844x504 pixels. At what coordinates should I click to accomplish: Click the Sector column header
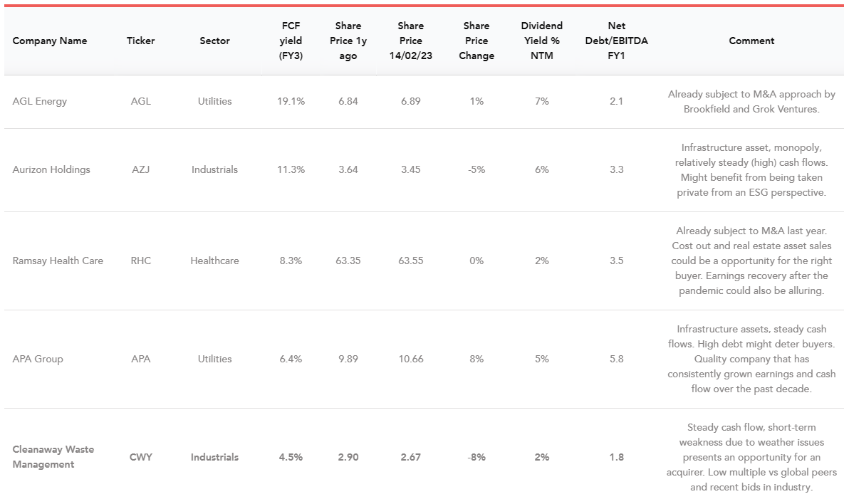(214, 41)
